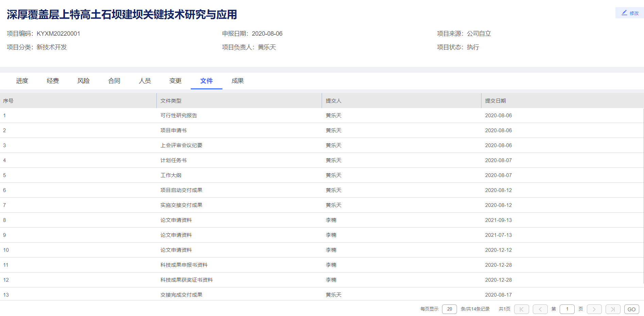
Task: Click sequence number 1 in table
Action: [x=4, y=116]
